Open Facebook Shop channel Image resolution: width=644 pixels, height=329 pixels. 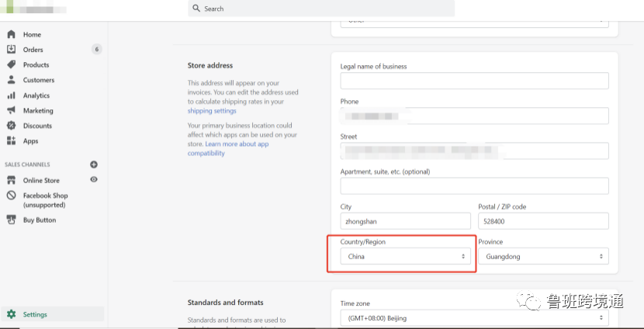point(45,196)
